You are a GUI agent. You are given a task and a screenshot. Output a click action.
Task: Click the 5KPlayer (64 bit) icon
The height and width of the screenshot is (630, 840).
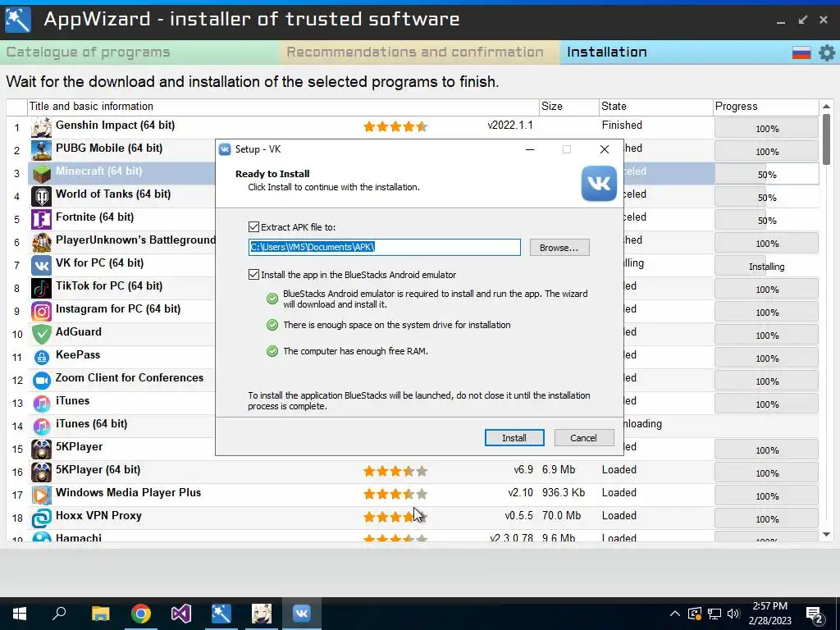pos(41,472)
